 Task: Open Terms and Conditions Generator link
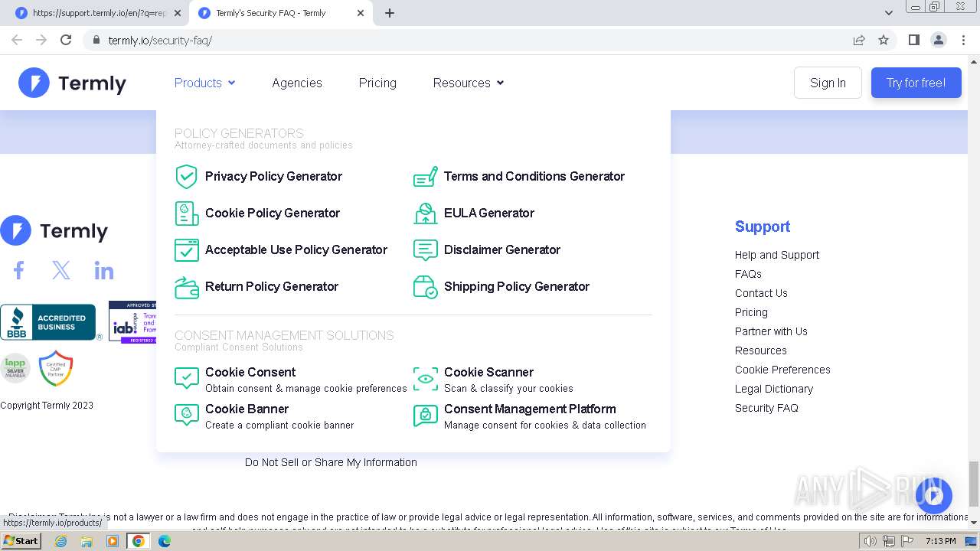tap(534, 177)
